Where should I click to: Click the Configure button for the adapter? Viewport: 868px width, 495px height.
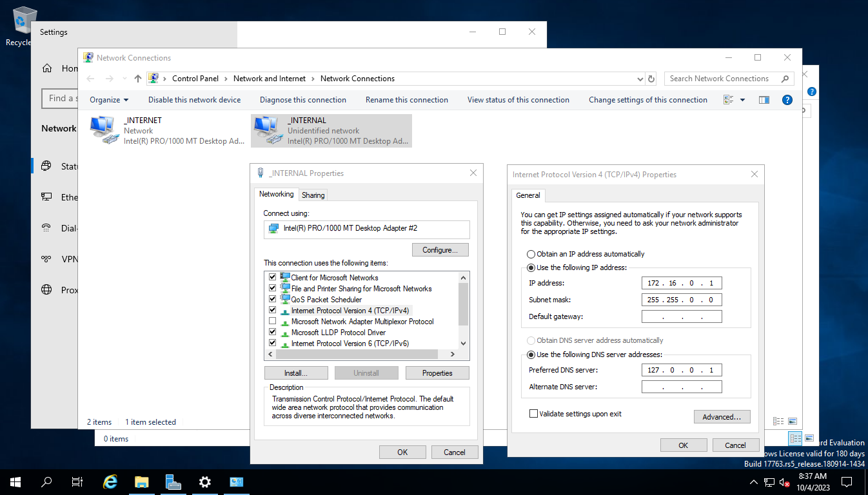(x=440, y=249)
